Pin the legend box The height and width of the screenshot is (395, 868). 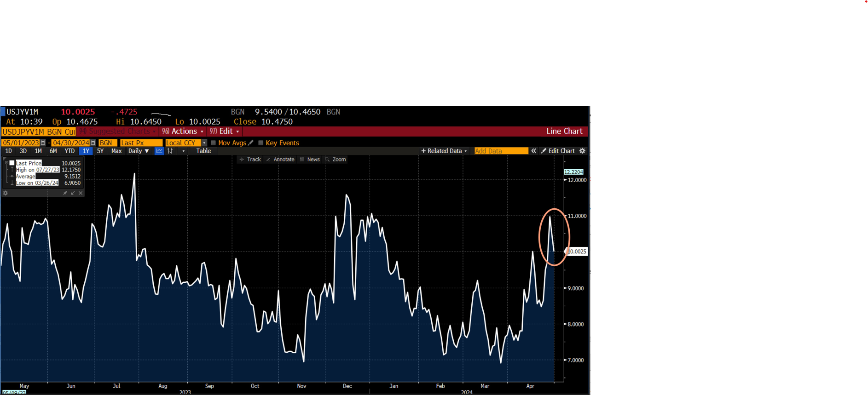tap(65, 193)
